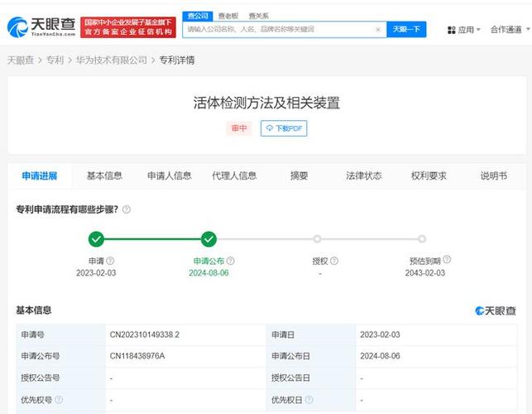Click the expiry date 2043-02-03
Screen dimensions: 532x414
coord(425,272)
